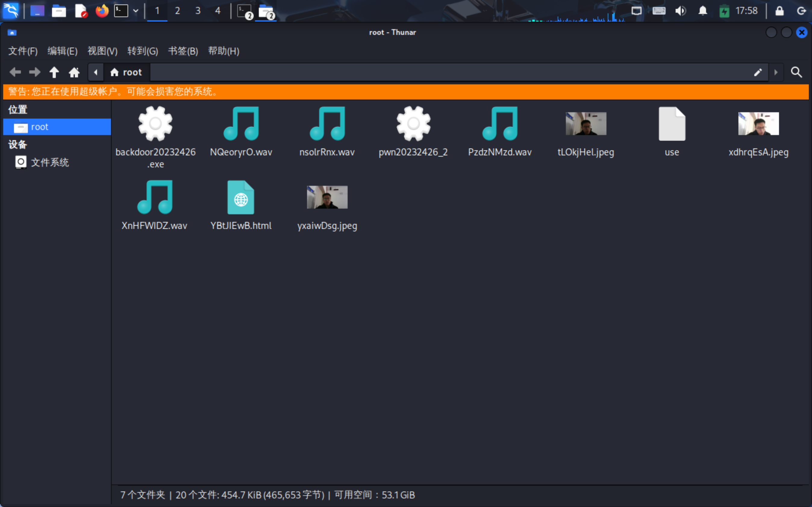Select the backdoor20232426.exe file

(155, 124)
